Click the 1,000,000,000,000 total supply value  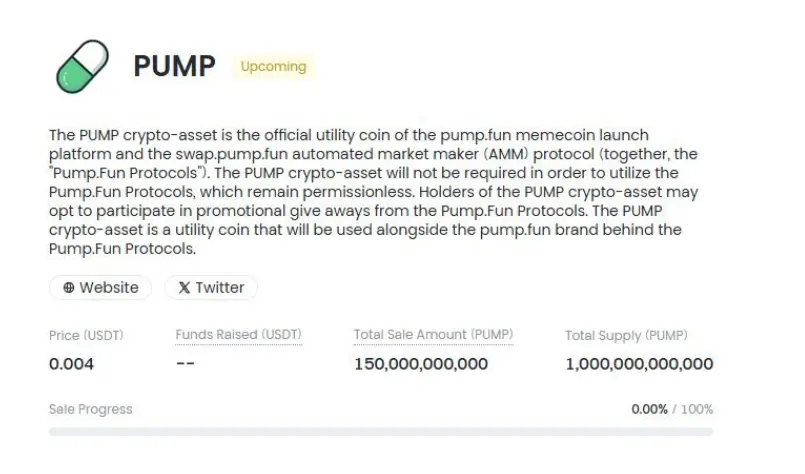(639, 364)
